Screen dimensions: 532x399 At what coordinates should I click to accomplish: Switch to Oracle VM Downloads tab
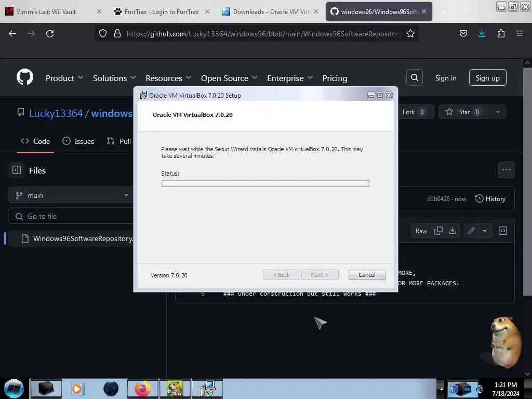[271, 11]
